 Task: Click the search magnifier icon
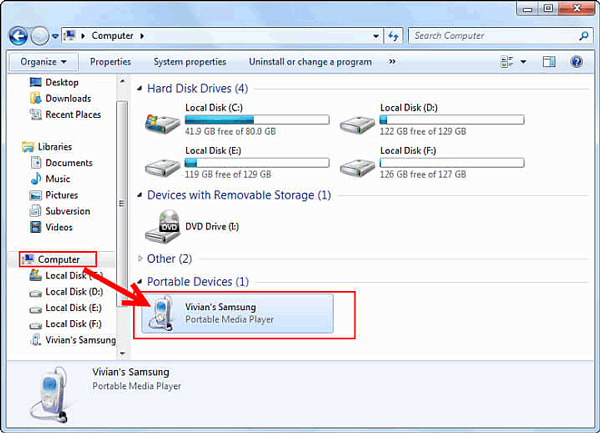[584, 36]
